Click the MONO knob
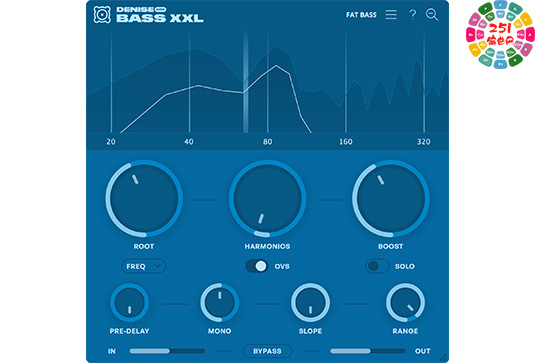The image size is (535, 363). click(x=219, y=303)
